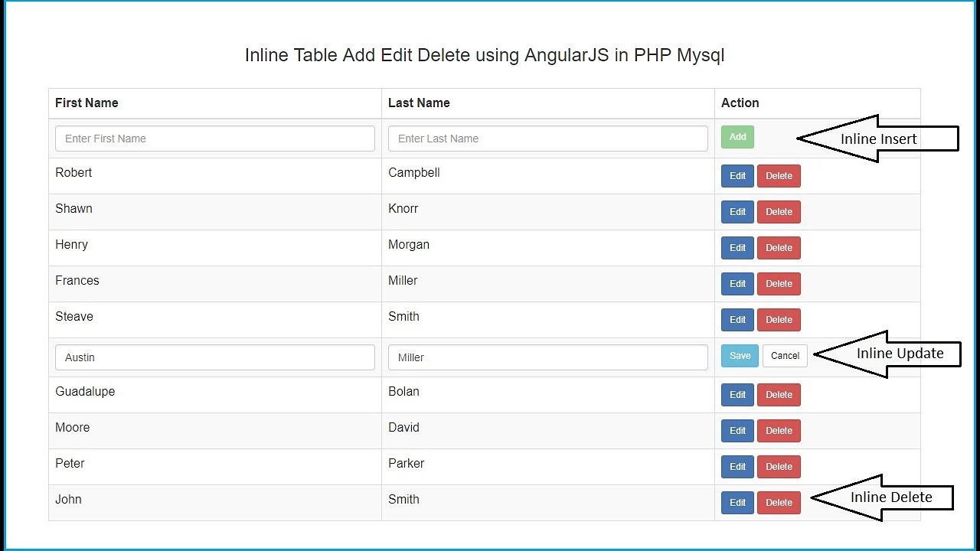Edit the Peter Parker row

[737, 467]
